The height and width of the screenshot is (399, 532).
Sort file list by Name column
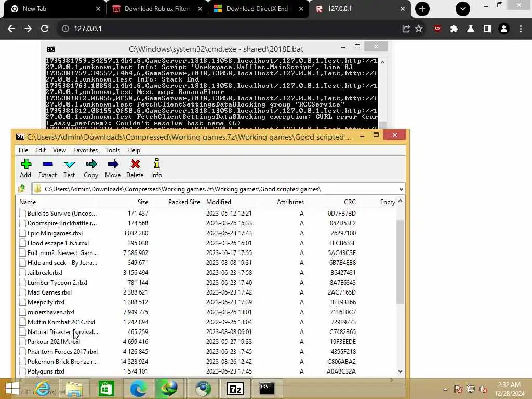28,202
